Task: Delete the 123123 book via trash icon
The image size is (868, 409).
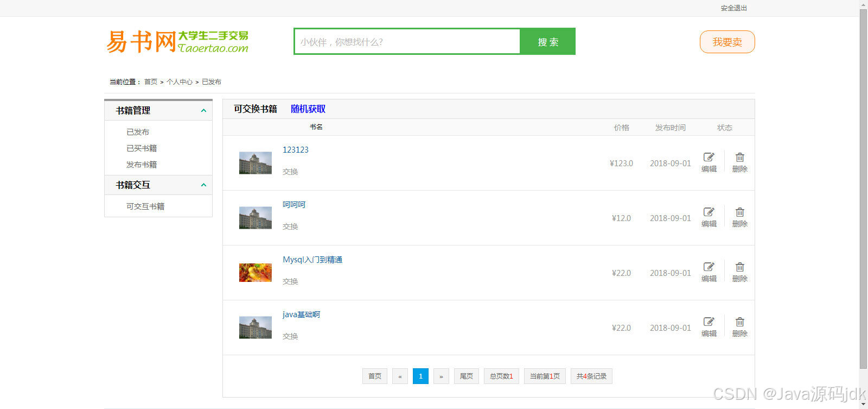Action: pos(740,157)
